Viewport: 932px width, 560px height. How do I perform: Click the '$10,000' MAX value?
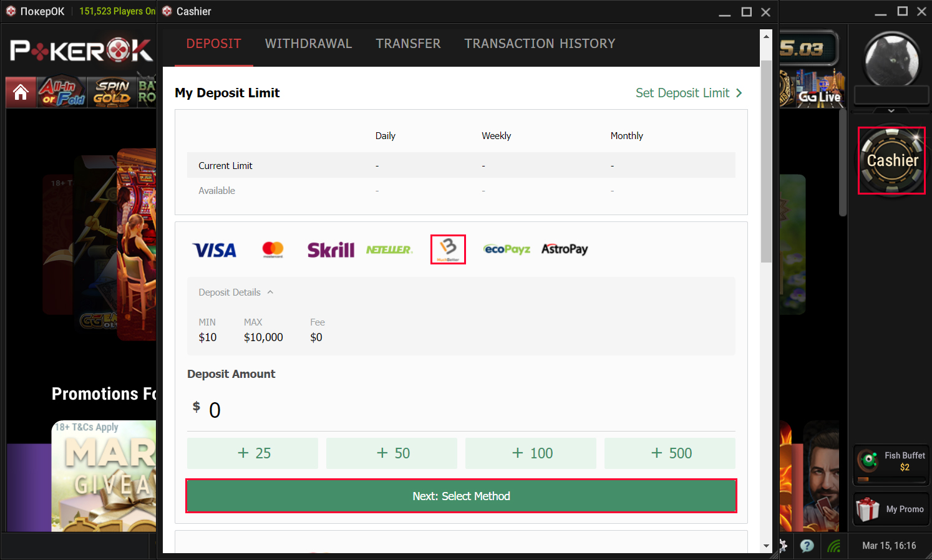(263, 337)
